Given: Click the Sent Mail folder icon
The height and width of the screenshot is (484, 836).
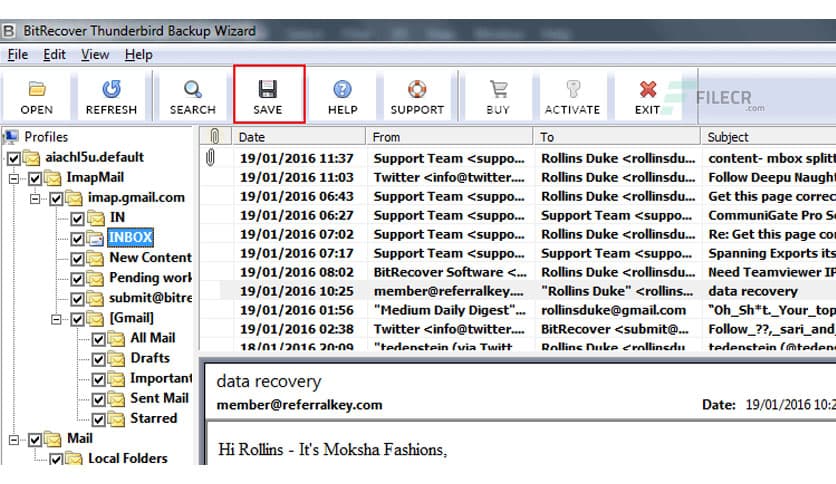Looking at the screenshot, I should (116, 399).
